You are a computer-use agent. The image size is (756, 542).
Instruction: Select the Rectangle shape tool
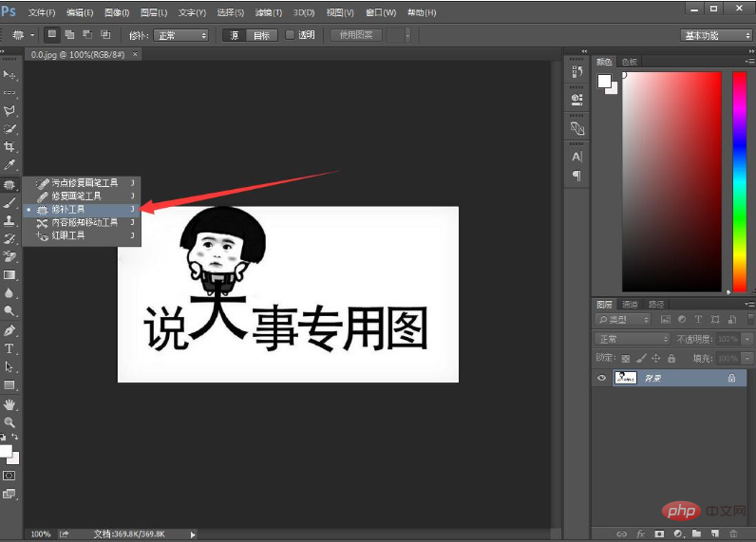coord(9,385)
